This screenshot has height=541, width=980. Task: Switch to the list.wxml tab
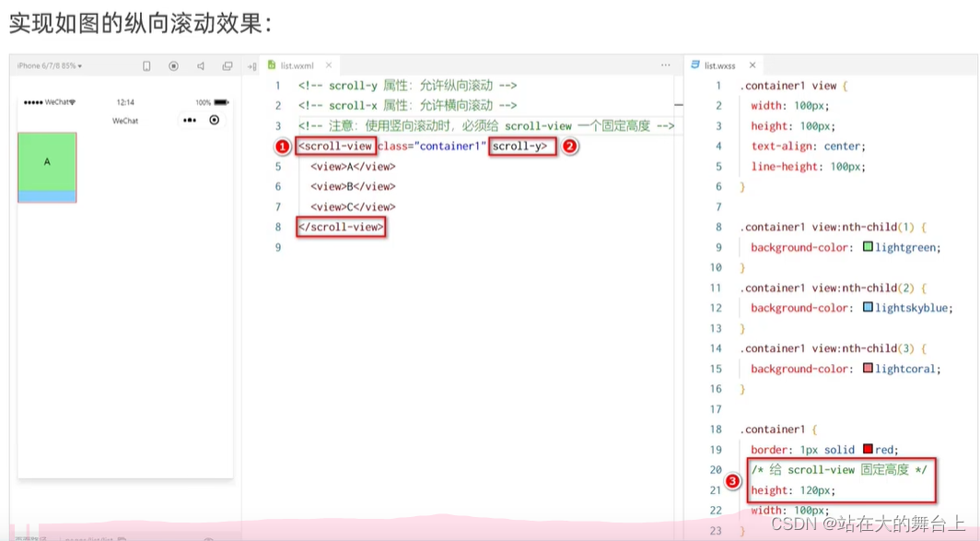(x=297, y=65)
